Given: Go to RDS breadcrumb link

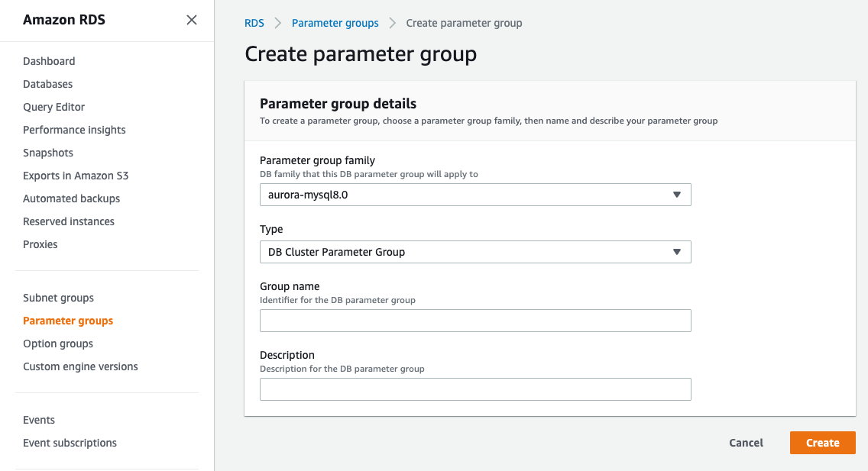Looking at the screenshot, I should coord(254,23).
